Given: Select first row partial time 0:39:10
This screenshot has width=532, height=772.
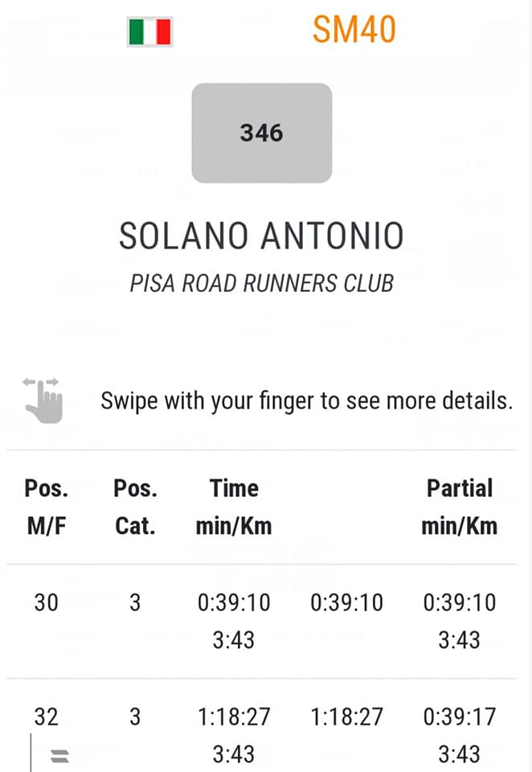Looking at the screenshot, I should click(x=460, y=602).
